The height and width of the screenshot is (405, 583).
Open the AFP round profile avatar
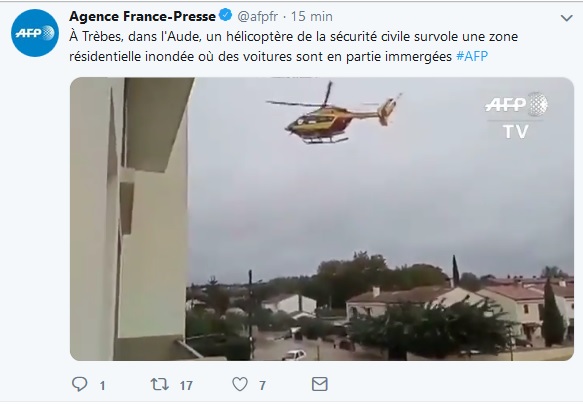[x=35, y=33]
